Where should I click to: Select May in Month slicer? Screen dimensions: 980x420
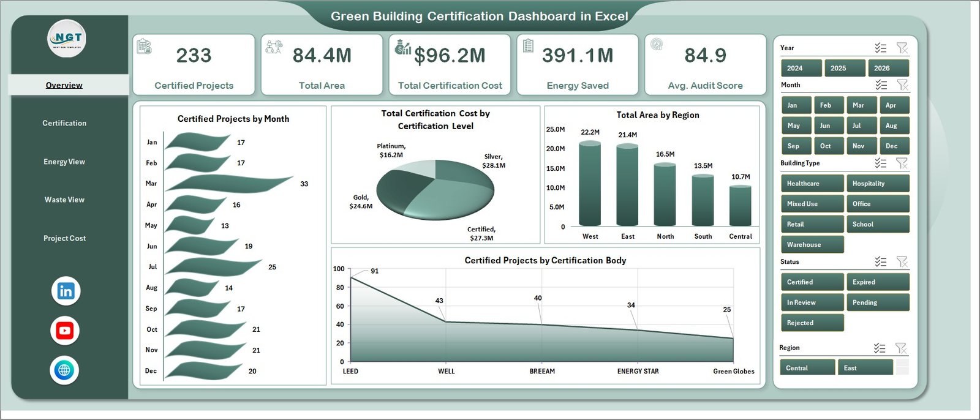click(796, 126)
